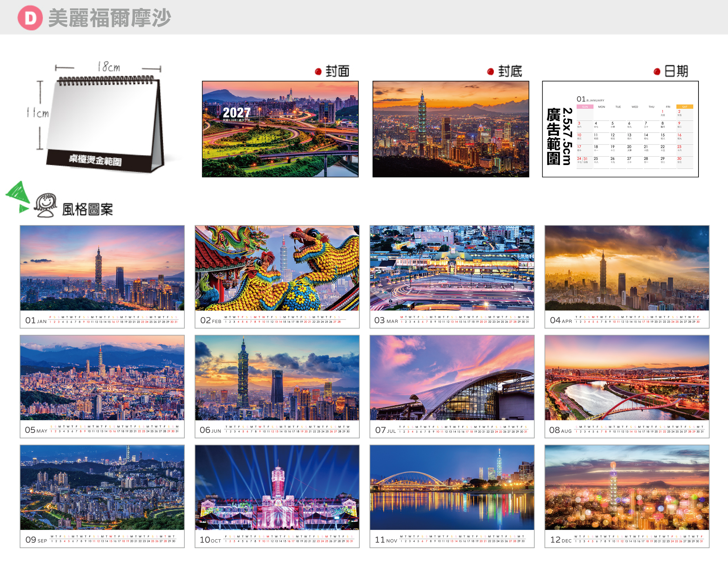Screen dimensions: 728x564
Task: Select the 08 AUG red bridge river photo
Action: 627,378
